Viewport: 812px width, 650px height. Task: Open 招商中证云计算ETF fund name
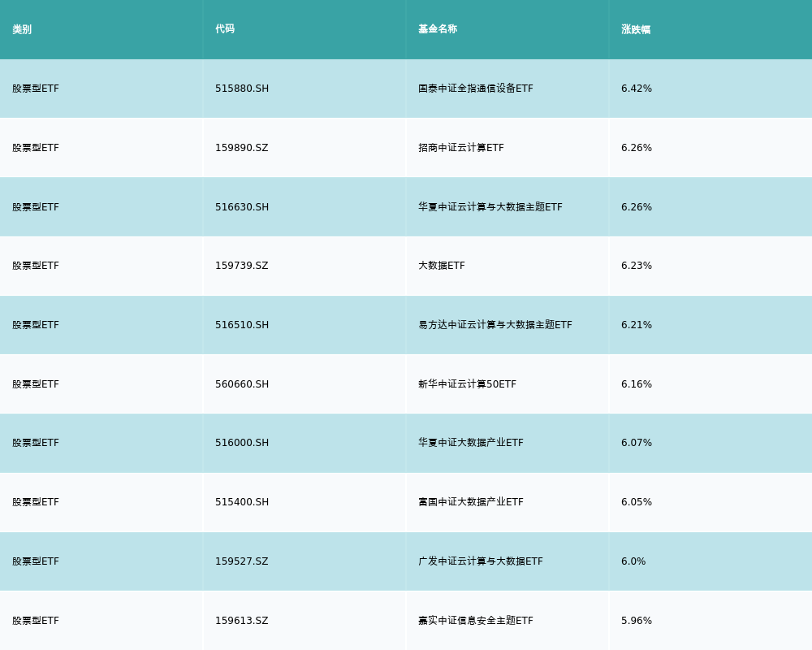click(461, 148)
